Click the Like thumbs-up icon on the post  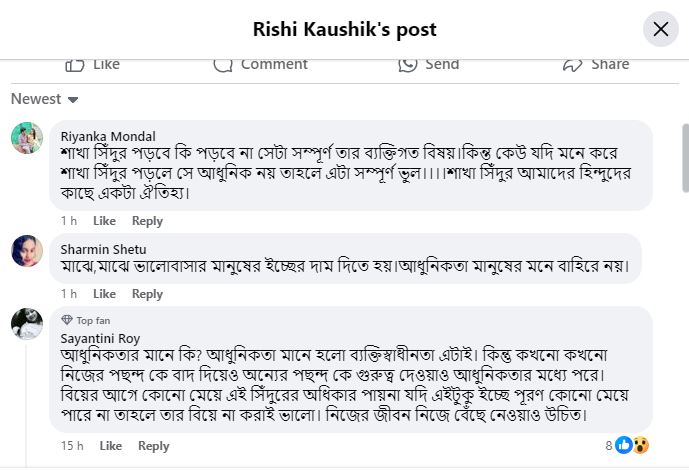[x=75, y=64]
